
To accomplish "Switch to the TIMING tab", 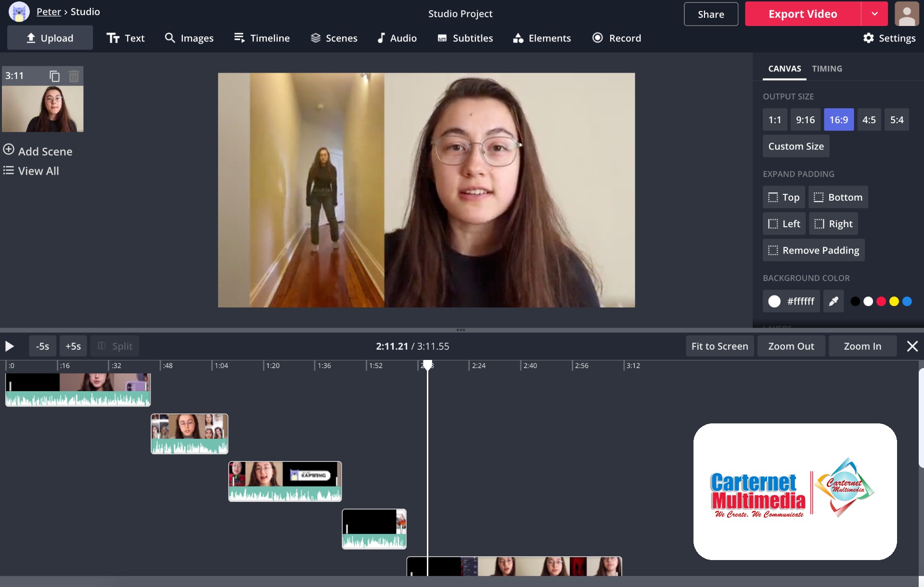I will click(827, 68).
